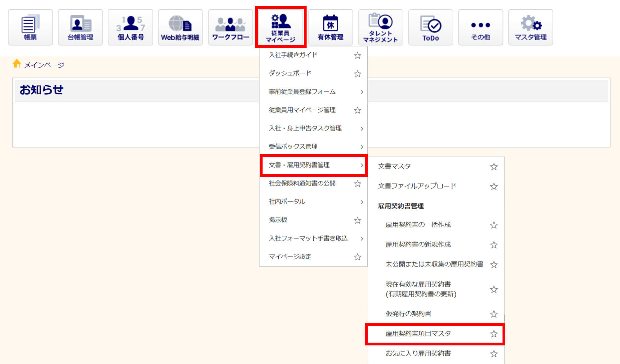
Task: Choose 文書ファイルアップロード menu item
Action: (x=417, y=186)
